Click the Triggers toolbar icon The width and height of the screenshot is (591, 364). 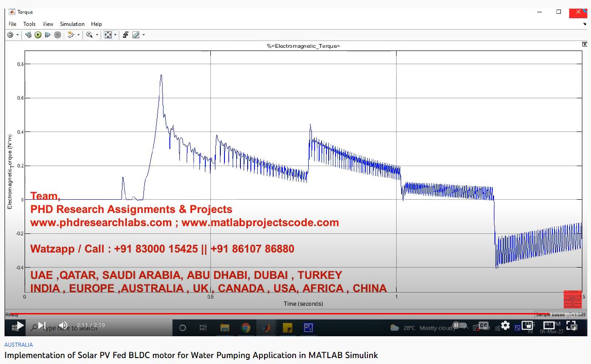(x=126, y=35)
